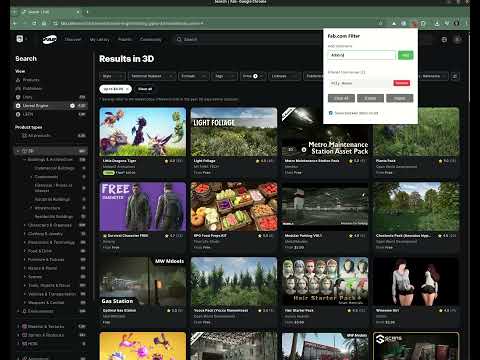Click the green Add button in filter popup
480x360 pixels.
click(405, 55)
